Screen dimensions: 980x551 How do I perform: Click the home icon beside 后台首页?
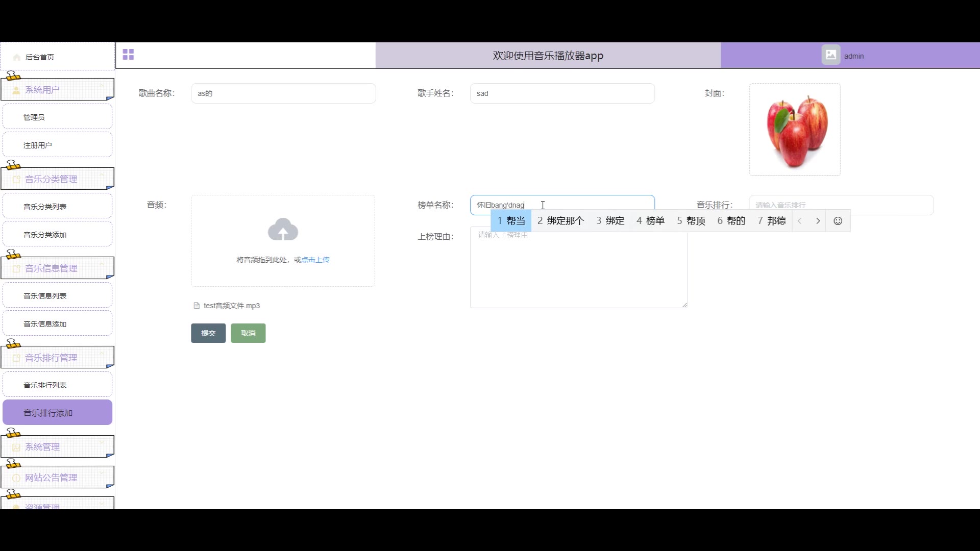tap(17, 57)
